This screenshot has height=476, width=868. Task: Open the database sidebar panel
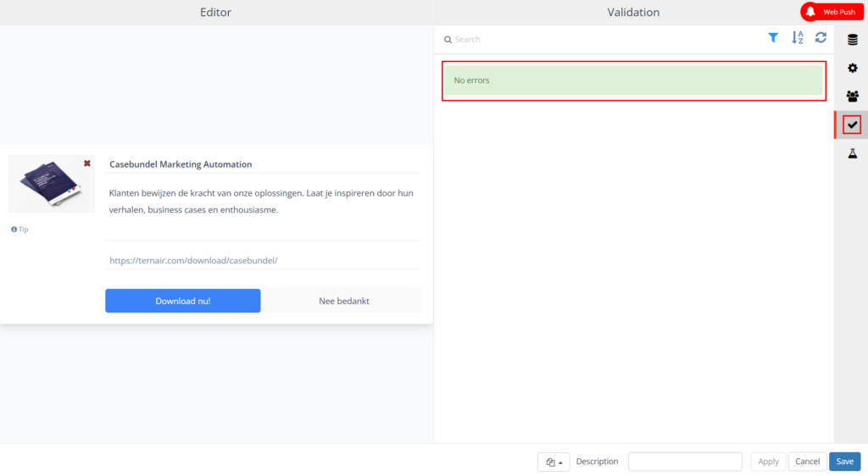tap(852, 39)
